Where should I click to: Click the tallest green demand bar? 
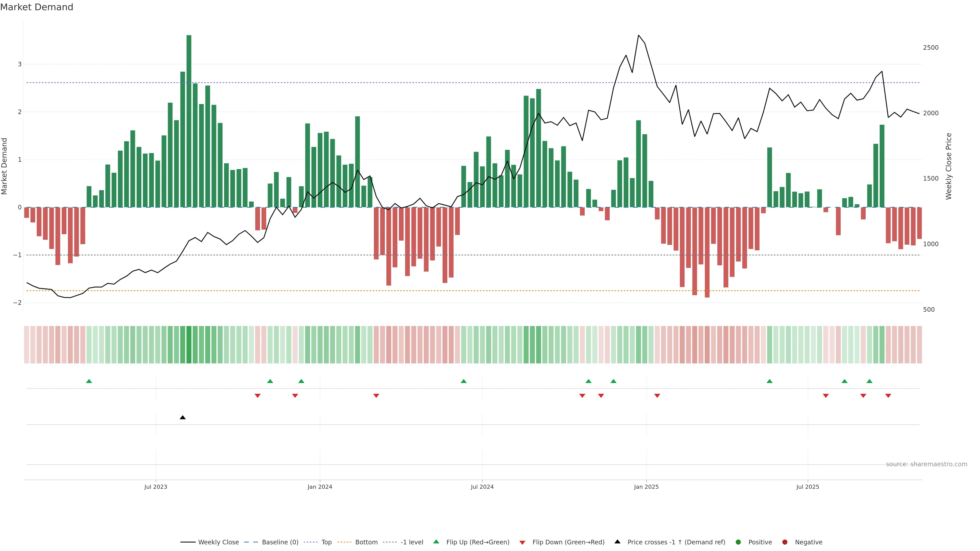(x=189, y=122)
